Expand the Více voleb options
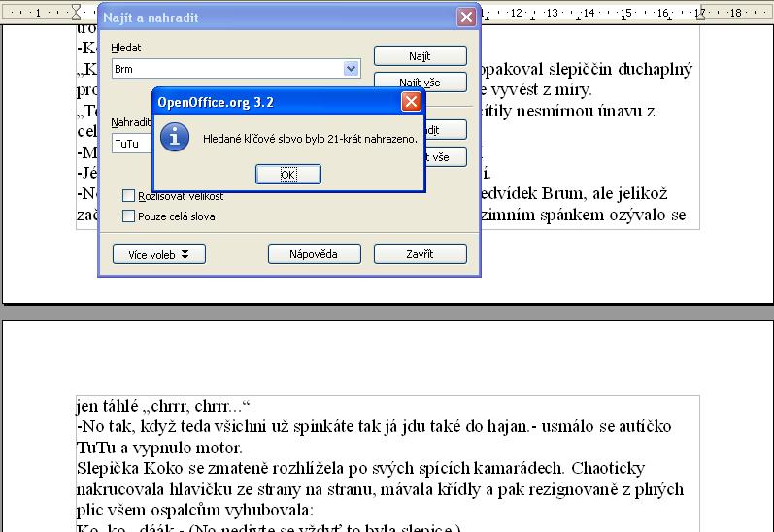Viewport: 774px width, 532px height. point(159,254)
